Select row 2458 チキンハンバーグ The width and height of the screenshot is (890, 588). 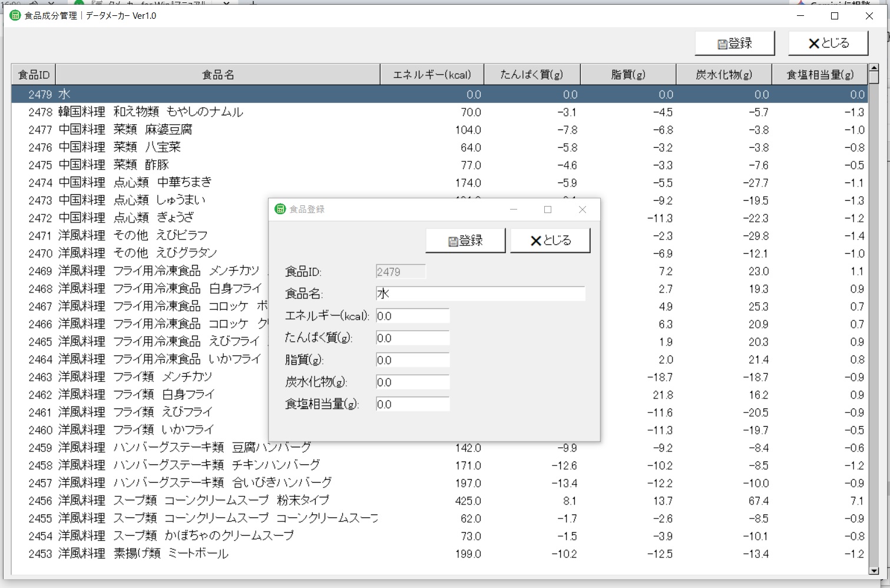[x=439, y=466]
